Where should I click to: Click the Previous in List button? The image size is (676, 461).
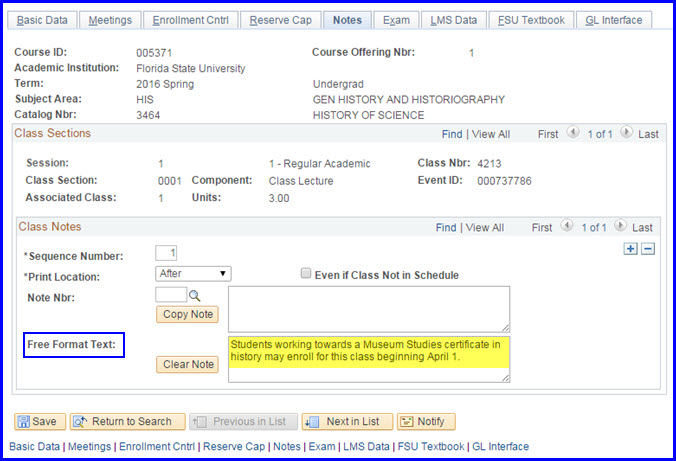(x=243, y=421)
